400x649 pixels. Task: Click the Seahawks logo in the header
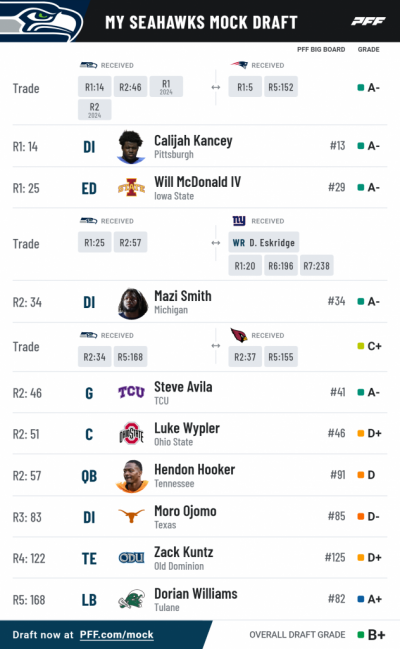(41, 21)
